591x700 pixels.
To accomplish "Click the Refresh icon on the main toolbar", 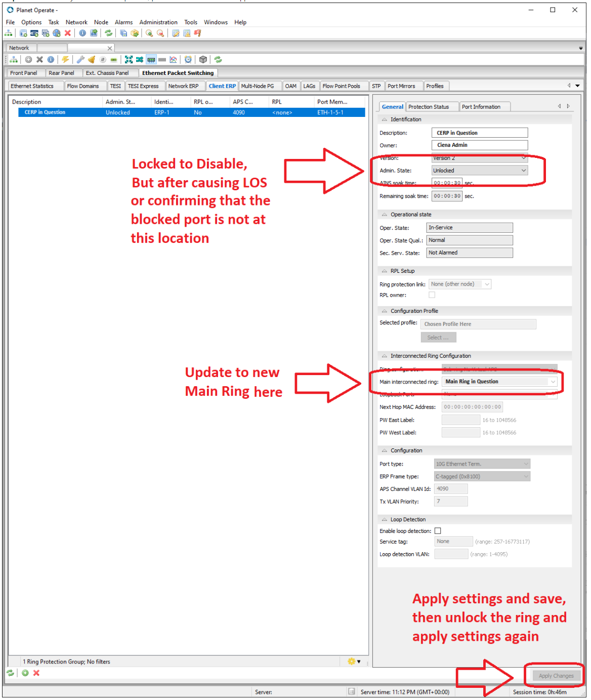I will coord(109,33).
